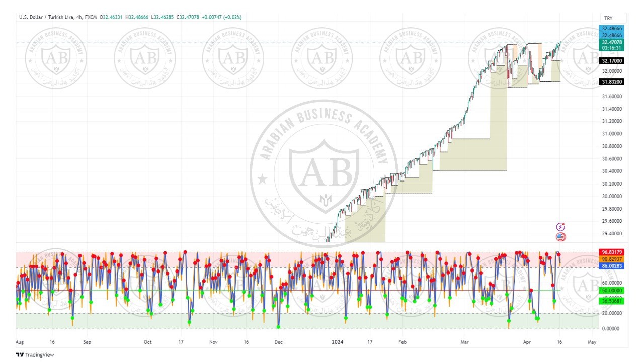Click the 31.20000 price axis tick
Screen dimensions: 644x362
pos(612,121)
